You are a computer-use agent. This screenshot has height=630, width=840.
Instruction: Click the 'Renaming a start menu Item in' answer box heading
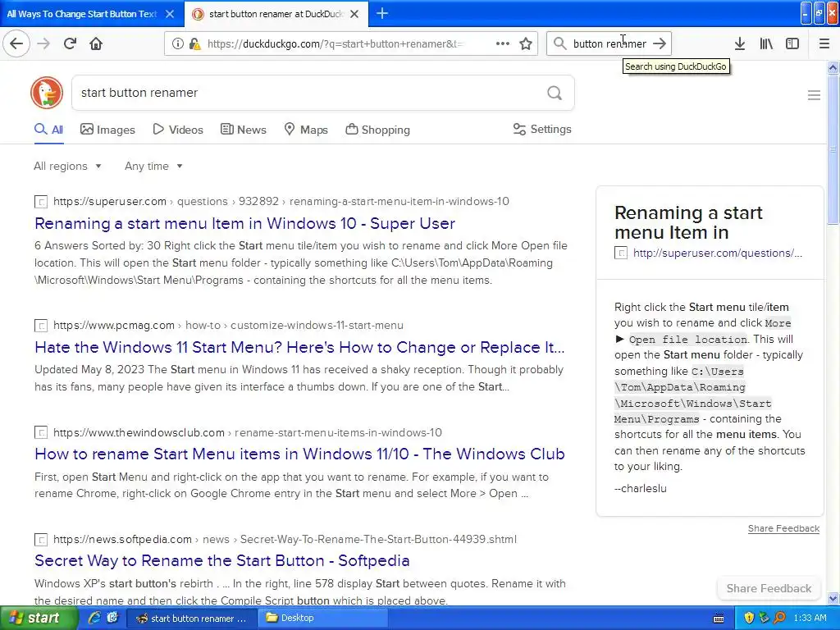click(688, 222)
